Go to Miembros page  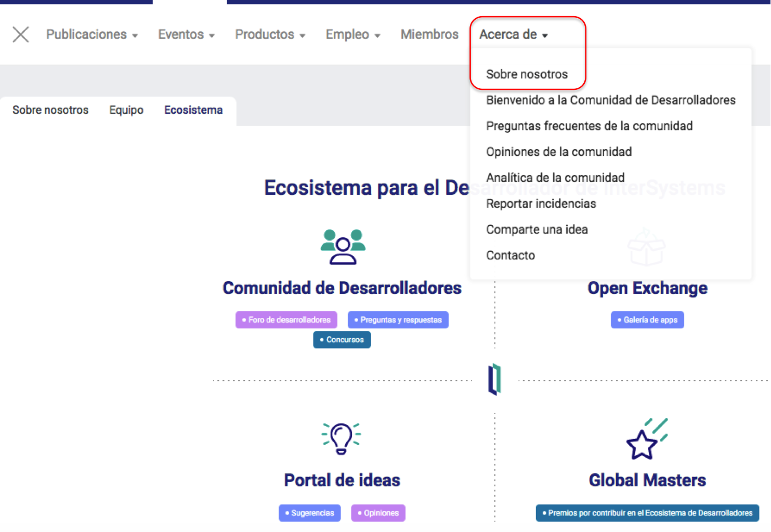click(429, 35)
